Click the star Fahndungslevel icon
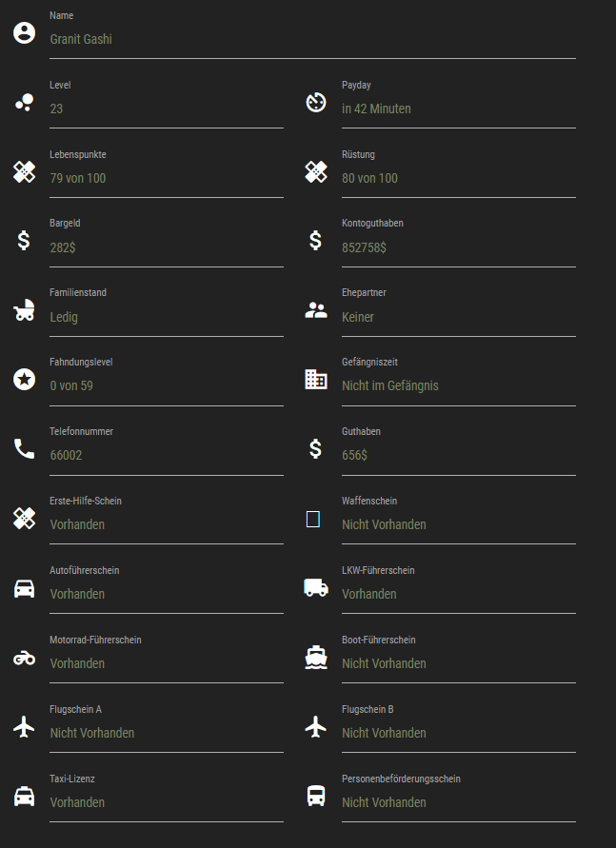This screenshot has width=616, height=848. pos(24,380)
